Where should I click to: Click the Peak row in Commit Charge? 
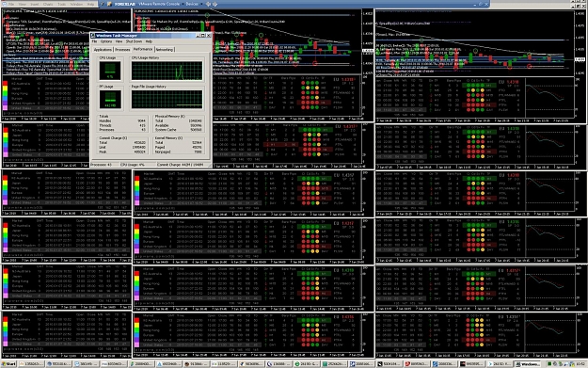click(x=122, y=152)
